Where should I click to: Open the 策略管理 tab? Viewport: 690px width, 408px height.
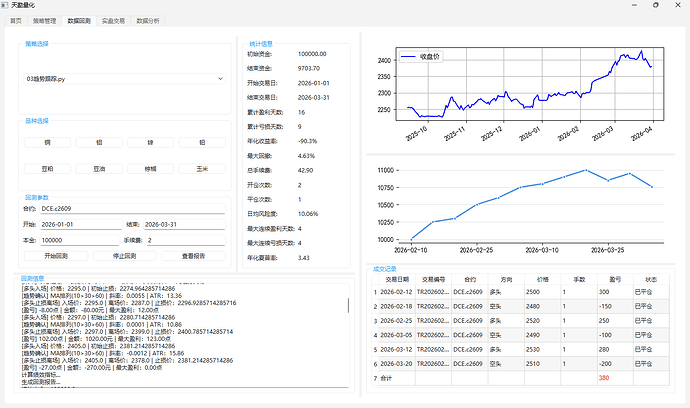click(x=44, y=20)
